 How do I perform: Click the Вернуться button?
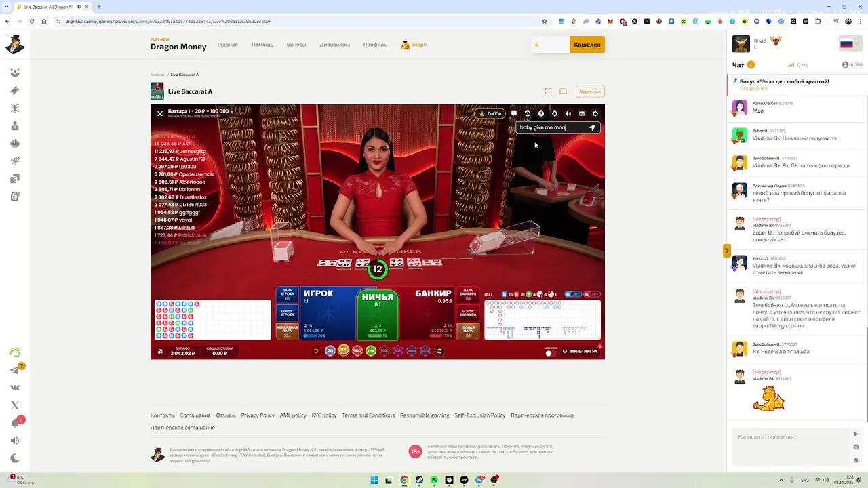[590, 91]
